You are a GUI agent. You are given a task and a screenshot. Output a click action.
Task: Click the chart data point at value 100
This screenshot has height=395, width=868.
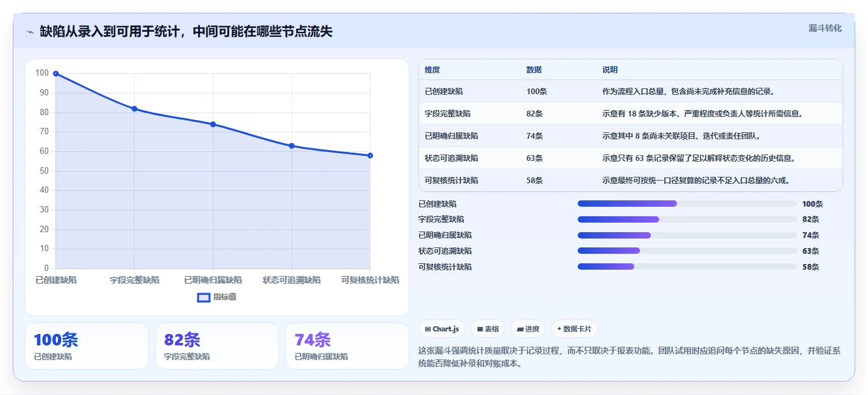[x=56, y=74]
